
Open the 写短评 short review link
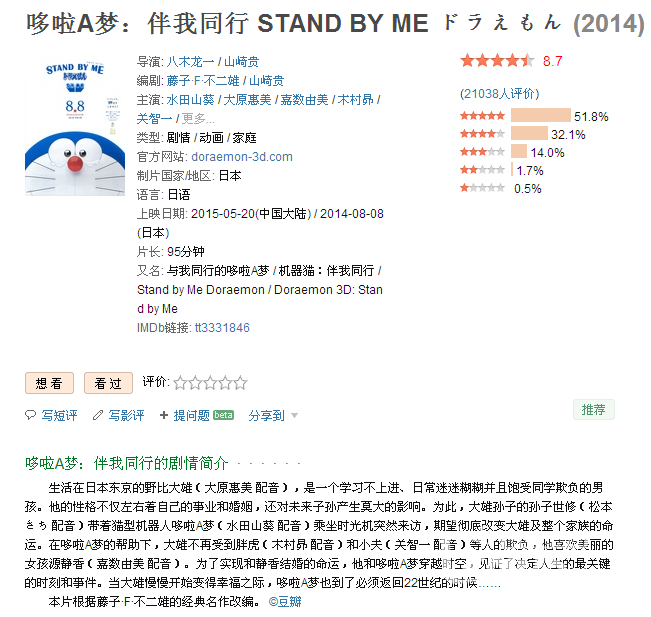click(x=59, y=415)
